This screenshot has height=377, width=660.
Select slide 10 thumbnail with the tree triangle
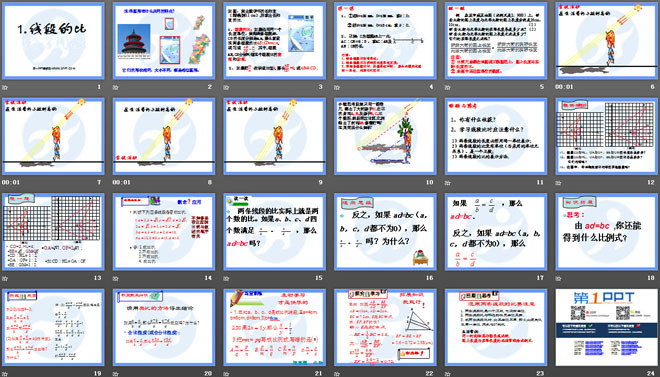point(385,136)
